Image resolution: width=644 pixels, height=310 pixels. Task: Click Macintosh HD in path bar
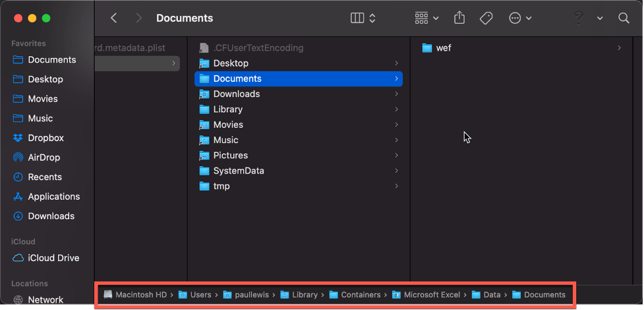click(141, 295)
